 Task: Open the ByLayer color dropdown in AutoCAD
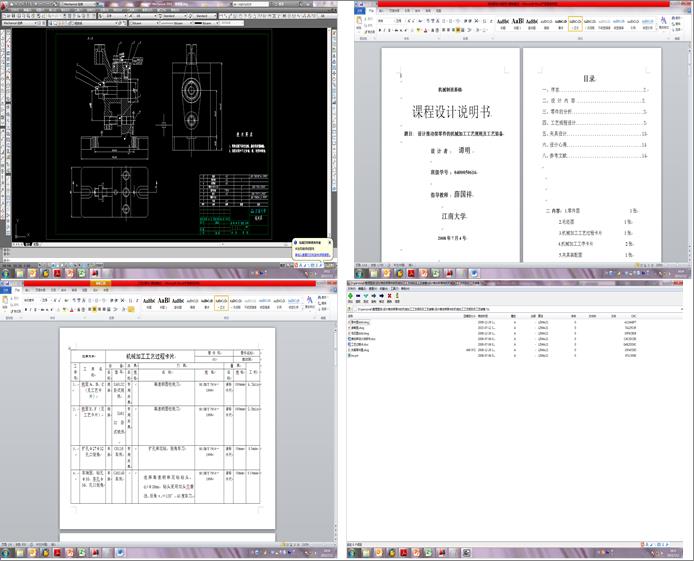coord(143,23)
